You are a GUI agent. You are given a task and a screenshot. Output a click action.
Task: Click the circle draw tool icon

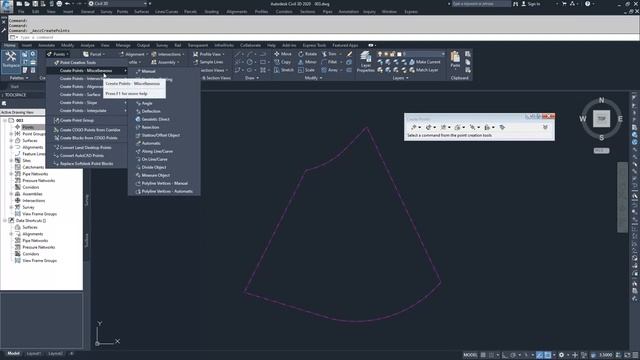[249, 62]
